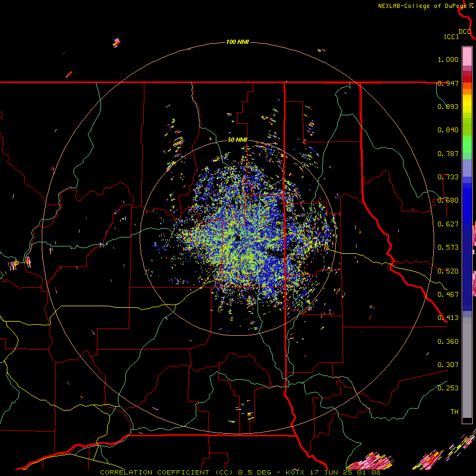Click CORRELATION COEFFICIENT (CC) caption text

coord(167,472)
